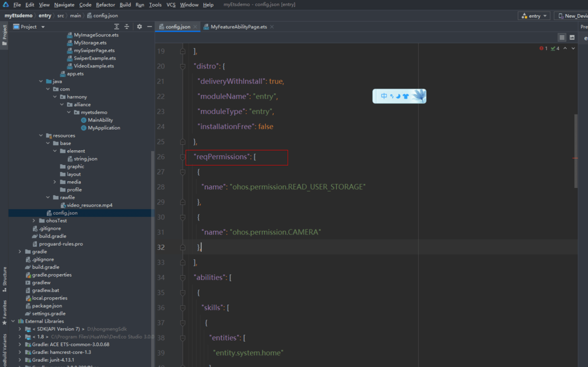Jump to next highlighted error arrow
Screen dimensions: 588x367
click(573, 48)
